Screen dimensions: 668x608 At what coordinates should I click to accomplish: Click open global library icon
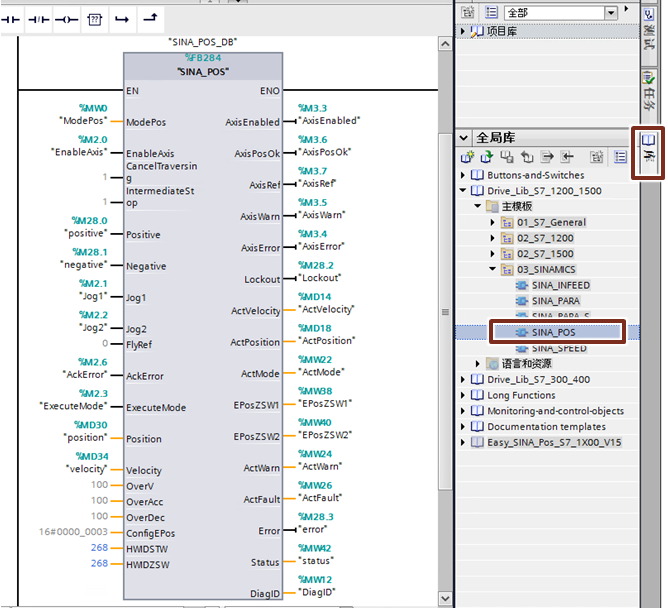click(487, 157)
